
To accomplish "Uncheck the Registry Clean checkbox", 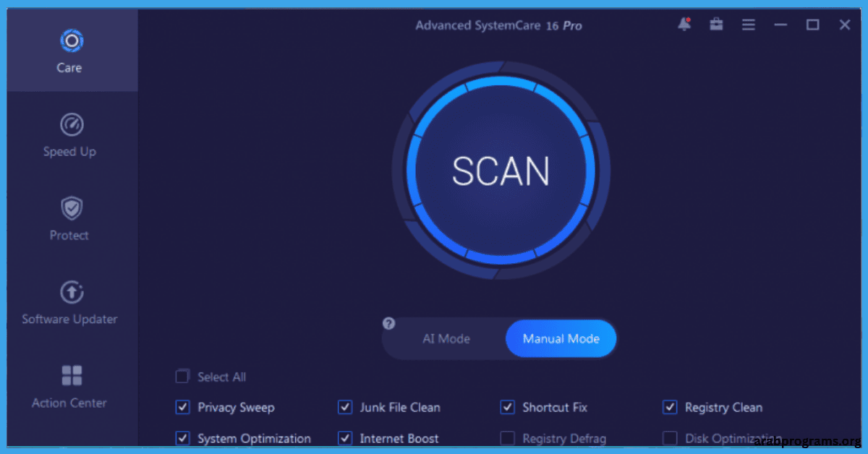I will pyautogui.click(x=670, y=408).
